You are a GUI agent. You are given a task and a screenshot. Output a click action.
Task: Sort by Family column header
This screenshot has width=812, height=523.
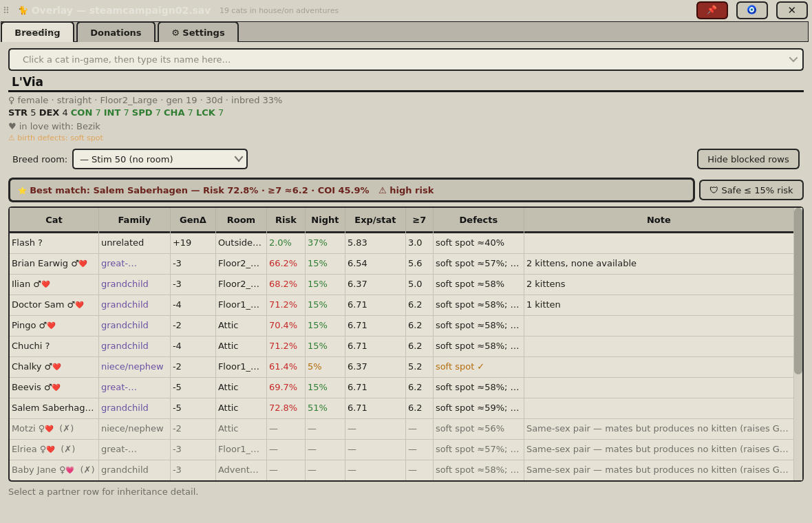click(x=134, y=220)
